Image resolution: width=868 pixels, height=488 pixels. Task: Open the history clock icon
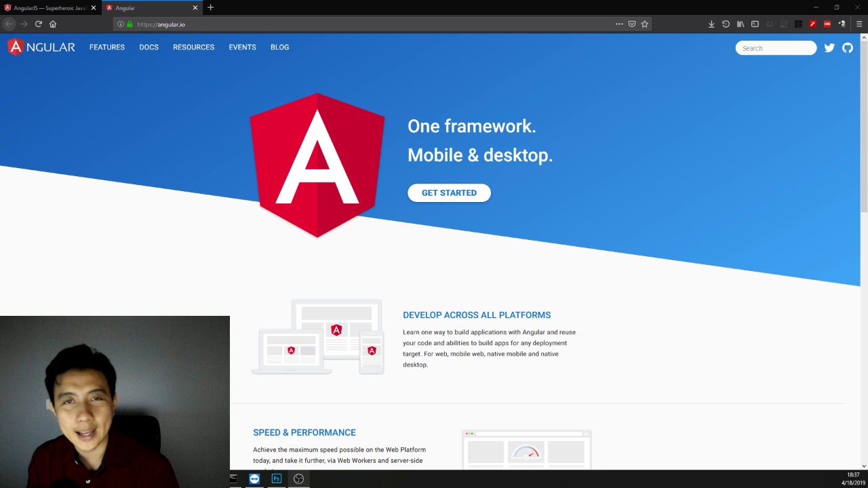pyautogui.click(x=726, y=24)
